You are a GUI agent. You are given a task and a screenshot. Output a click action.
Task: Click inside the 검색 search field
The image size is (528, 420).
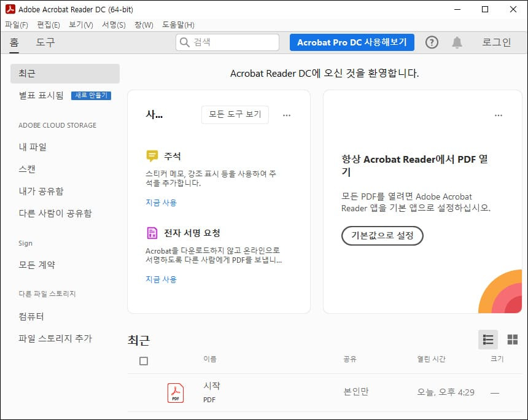tap(233, 42)
